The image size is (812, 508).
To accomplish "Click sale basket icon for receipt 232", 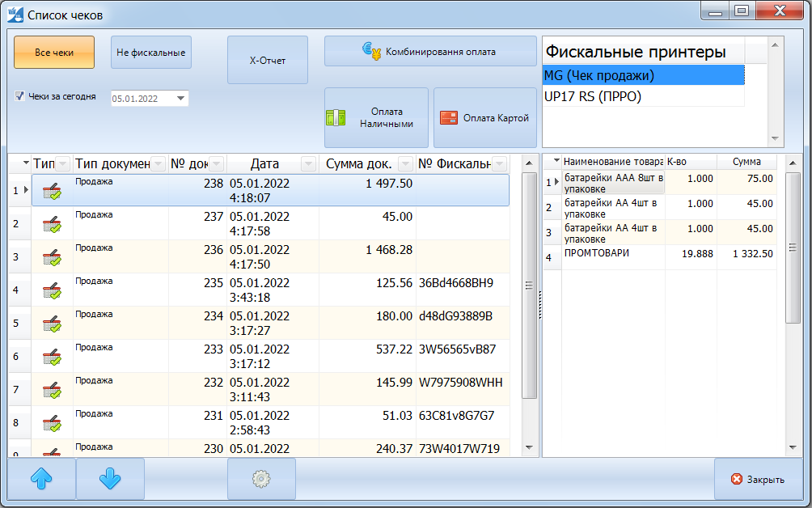I will pyautogui.click(x=53, y=390).
